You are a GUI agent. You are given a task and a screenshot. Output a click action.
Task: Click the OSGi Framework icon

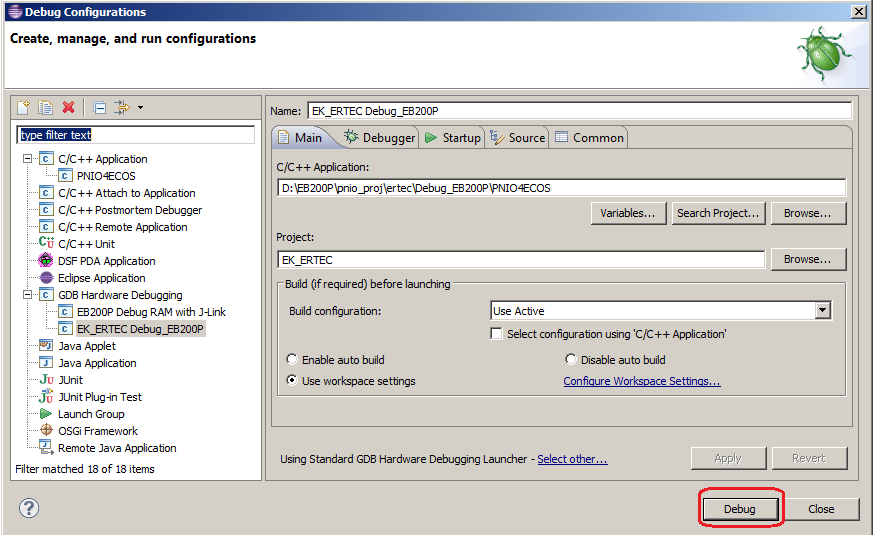point(46,430)
